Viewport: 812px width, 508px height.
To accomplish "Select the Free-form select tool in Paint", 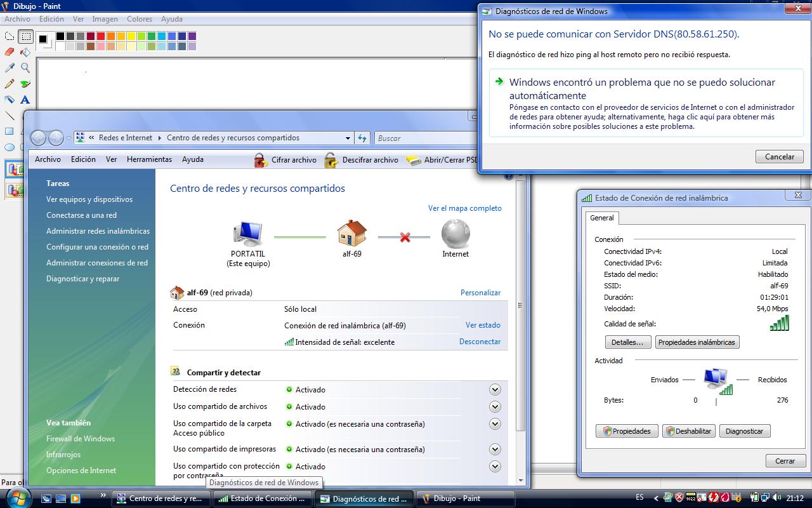I will (x=10, y=36).
